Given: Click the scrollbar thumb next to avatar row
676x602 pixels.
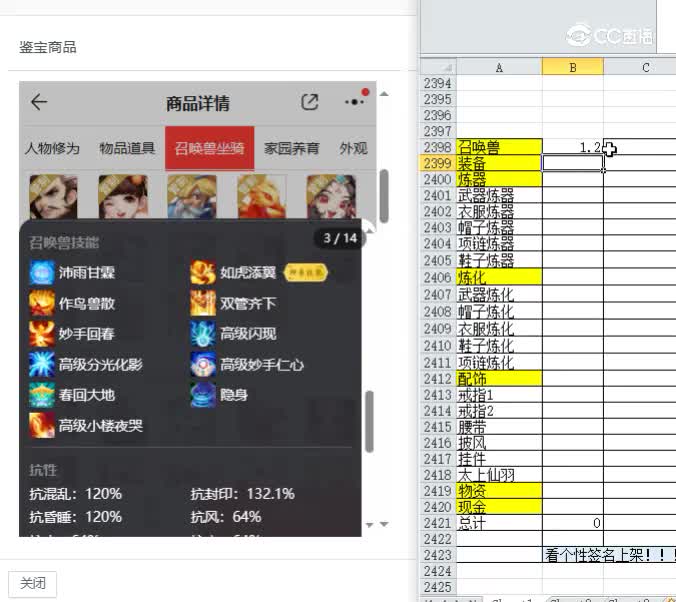Looking at the screenshot, I should (x=384, y=196).
